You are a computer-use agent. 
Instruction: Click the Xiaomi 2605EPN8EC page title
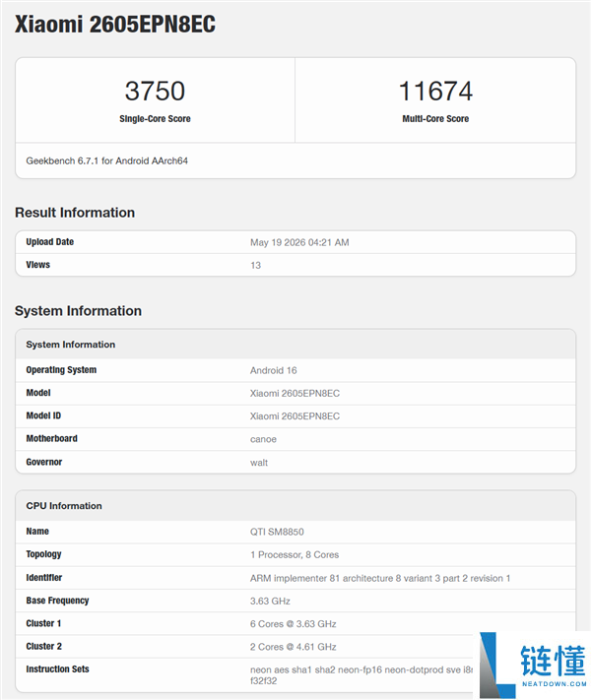coord(115,24)
